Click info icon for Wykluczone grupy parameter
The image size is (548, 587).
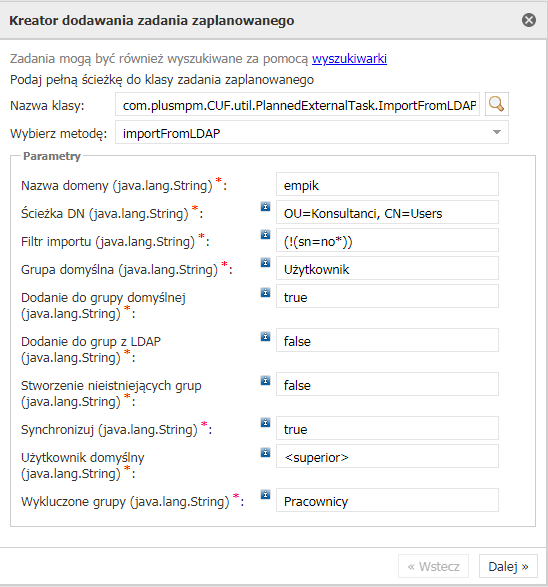tap(265, 494)
